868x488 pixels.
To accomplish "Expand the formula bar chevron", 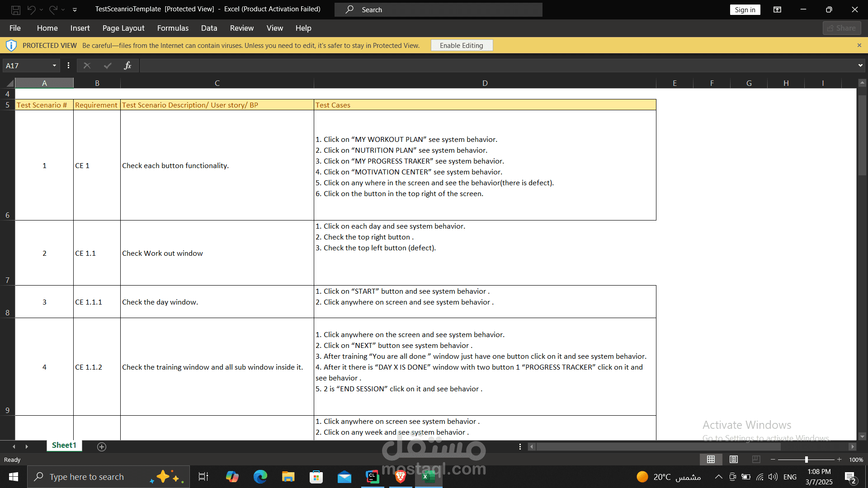I will pyautogui.click(x=860, y=66).
